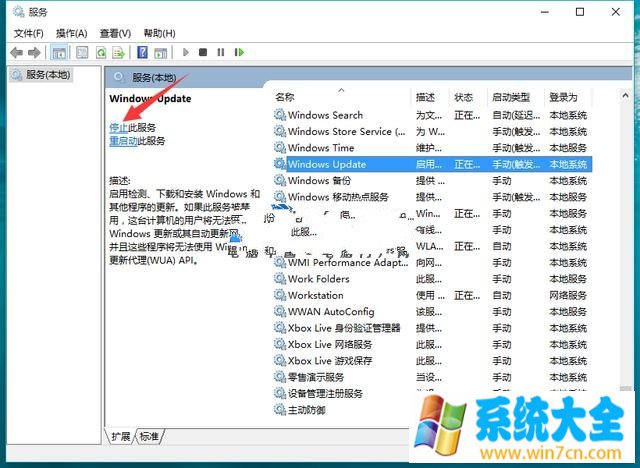The width and height of the screenshot is (640, 468).
Task: Click gear icon beside WWAN AutoConfig
Action: (280, 311)
